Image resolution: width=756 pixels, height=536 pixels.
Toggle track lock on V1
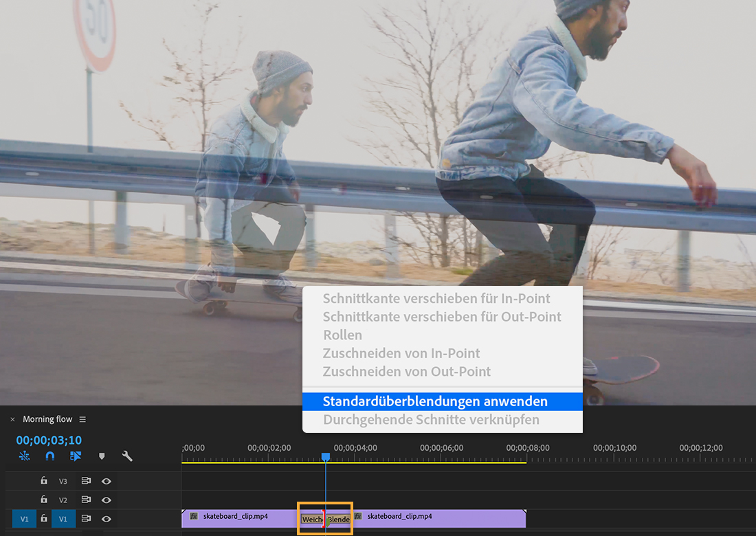click(44, 518)
